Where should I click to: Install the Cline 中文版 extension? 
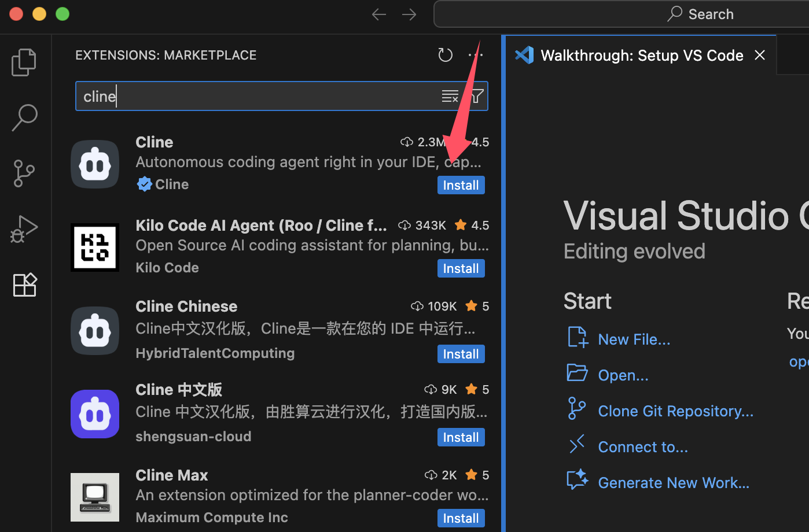461,437
